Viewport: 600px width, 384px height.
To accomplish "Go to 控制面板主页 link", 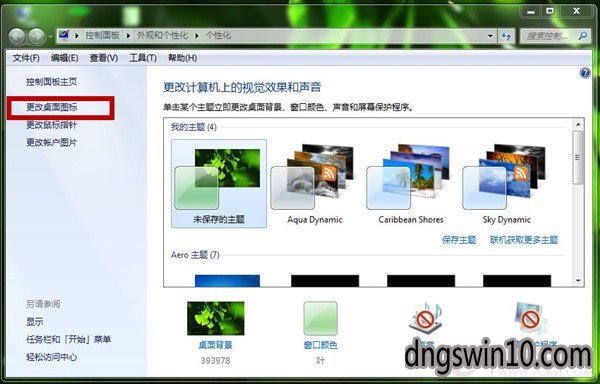I will 51,81.
